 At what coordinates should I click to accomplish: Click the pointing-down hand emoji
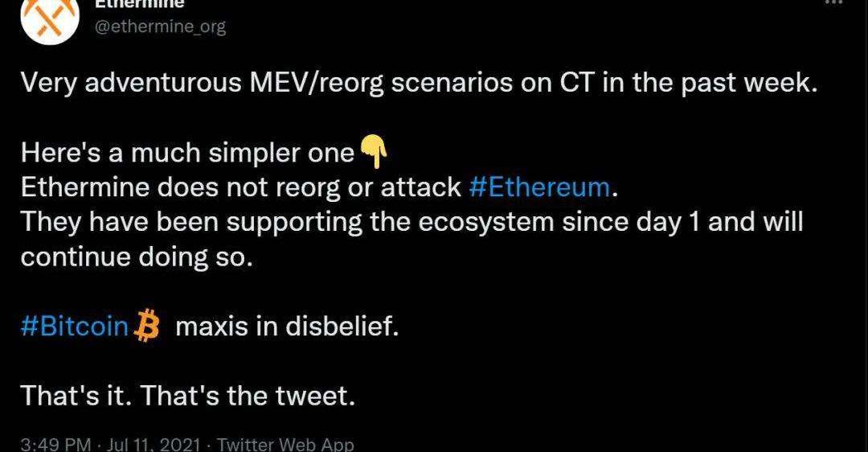point(374,149)
